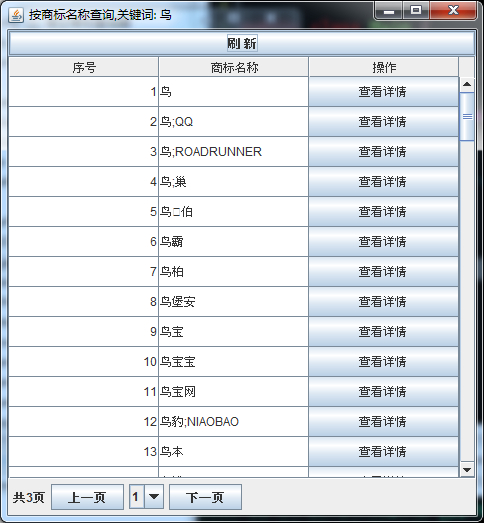Select the trademark cell 鸟堡安
The image size is (484, 523).
[233, 302]
